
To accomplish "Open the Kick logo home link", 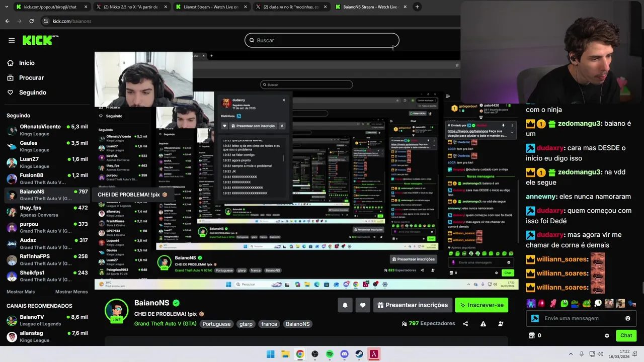I will [x=40, y=40].
